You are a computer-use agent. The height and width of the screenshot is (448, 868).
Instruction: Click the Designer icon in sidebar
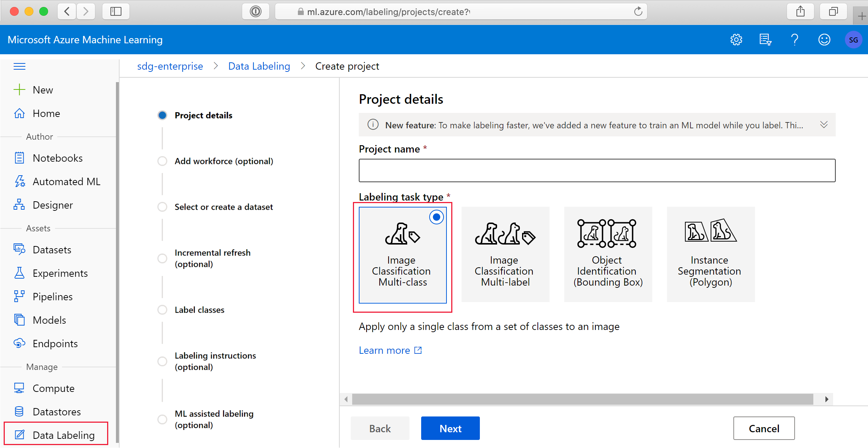(19, 205)
